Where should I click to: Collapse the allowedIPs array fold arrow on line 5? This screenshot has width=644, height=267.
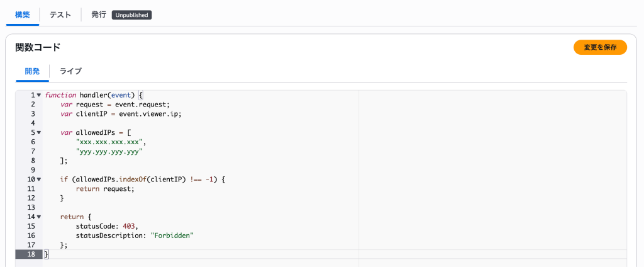pyautogui.click(x=39, y=132)
